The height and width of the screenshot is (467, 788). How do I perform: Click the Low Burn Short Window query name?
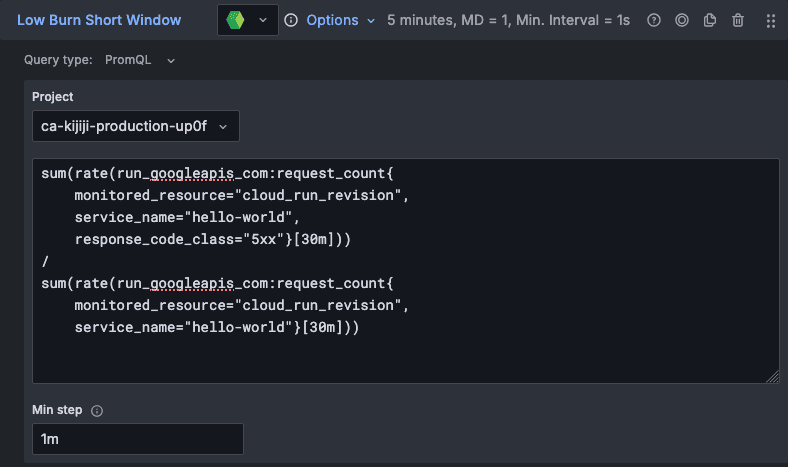[99, 20]
